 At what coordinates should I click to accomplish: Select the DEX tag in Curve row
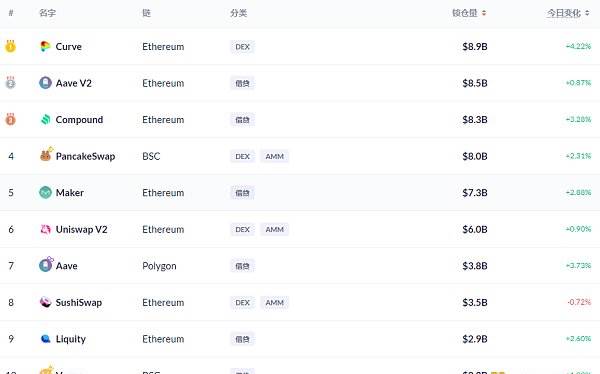click(x=242, y=47)
